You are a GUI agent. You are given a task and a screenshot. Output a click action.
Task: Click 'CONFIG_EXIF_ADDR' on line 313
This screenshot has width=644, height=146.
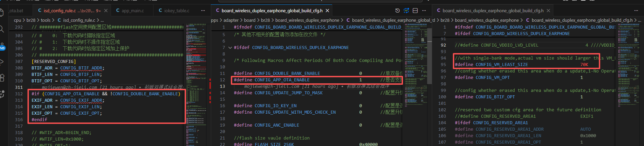(81, 100)
